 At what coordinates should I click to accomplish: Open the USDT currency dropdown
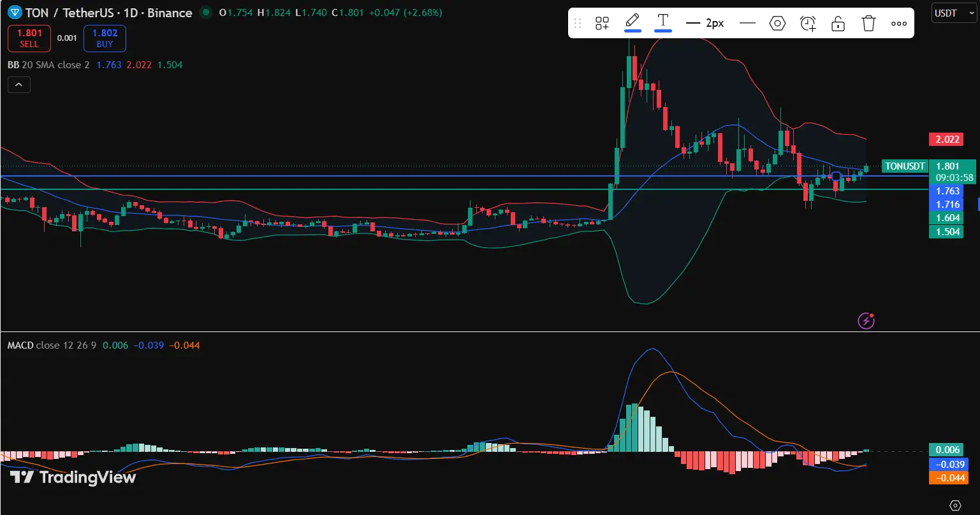[954, 13]
